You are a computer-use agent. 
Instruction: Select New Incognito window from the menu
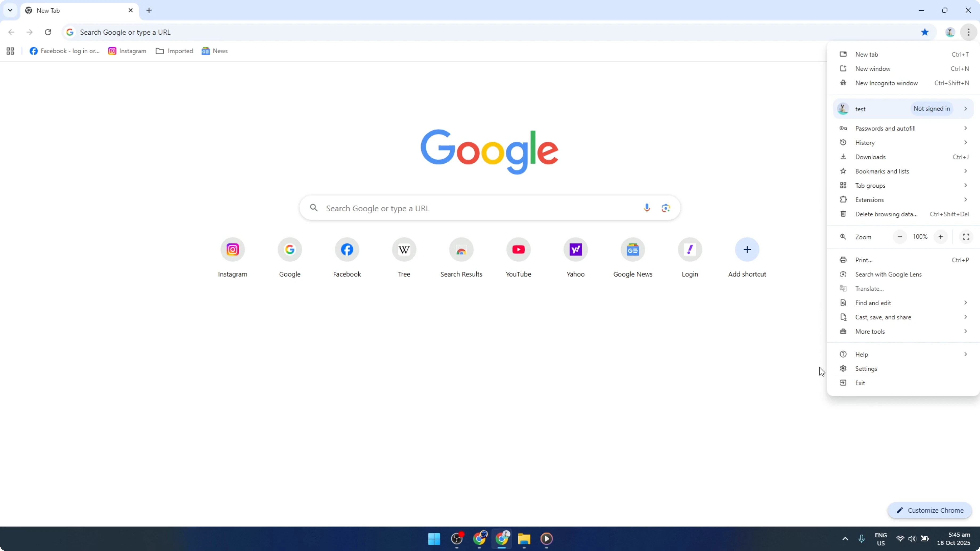coord(887,83)
